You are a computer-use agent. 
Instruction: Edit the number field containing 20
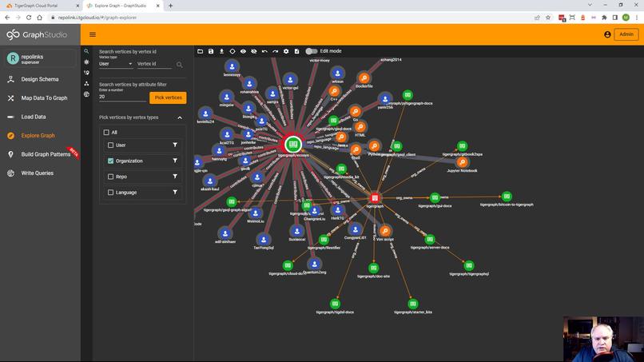point(122,97)
